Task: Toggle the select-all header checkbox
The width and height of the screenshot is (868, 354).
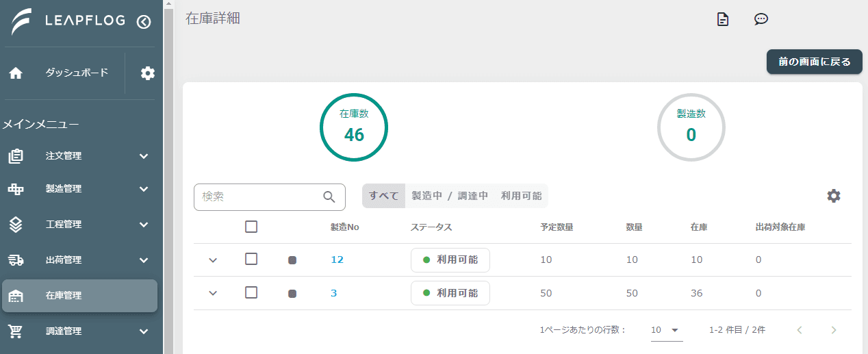Action: click(x=251, y=227)
